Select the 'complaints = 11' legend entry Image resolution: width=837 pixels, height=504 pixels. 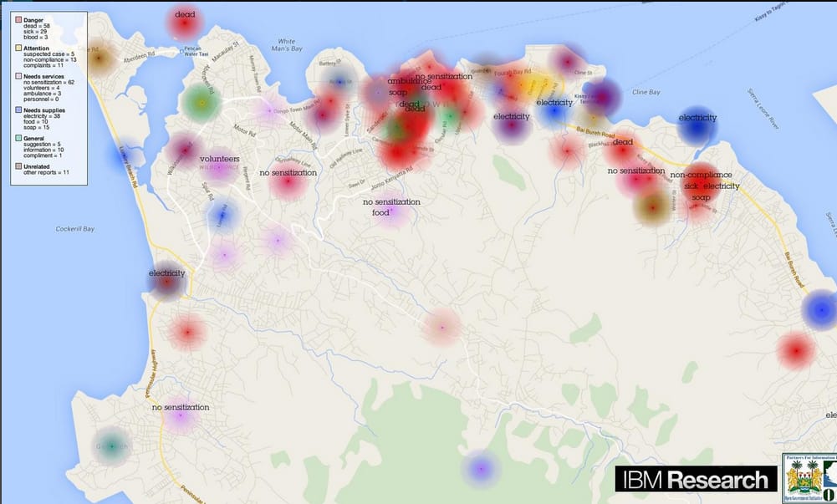(x=43, y=65)
